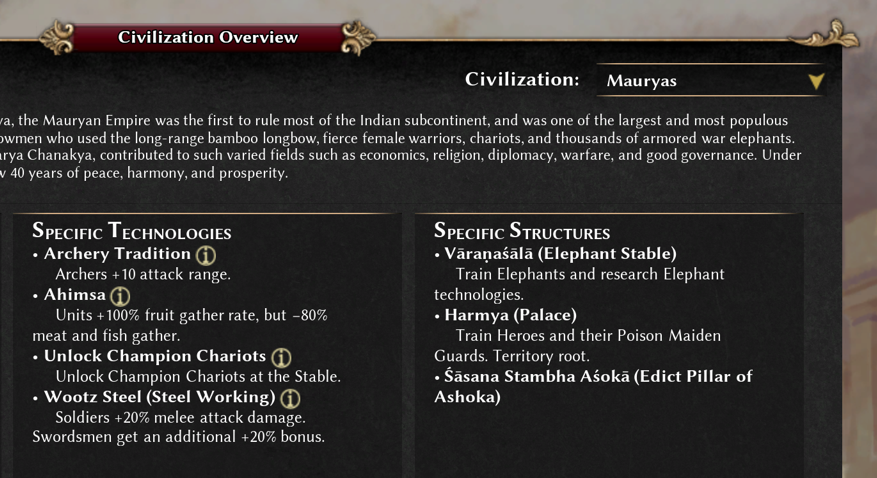This screenshot has width=877, height=478.
Task: Click the Wootz Steel info icon
Action: (290, 398)
